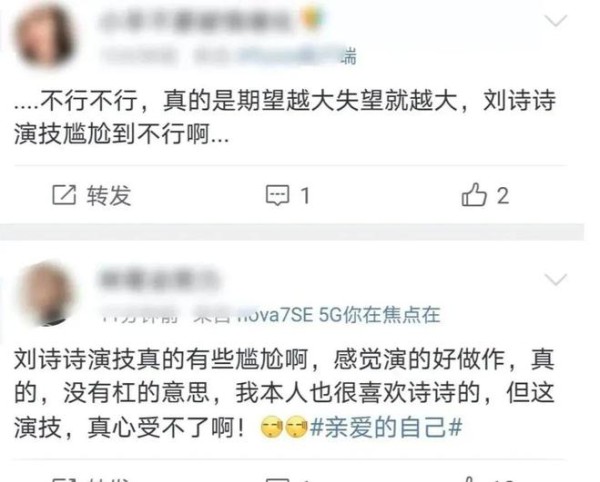The image size is (600, 482).
Task: Expand the first post's options chevron
Action: 555,20
